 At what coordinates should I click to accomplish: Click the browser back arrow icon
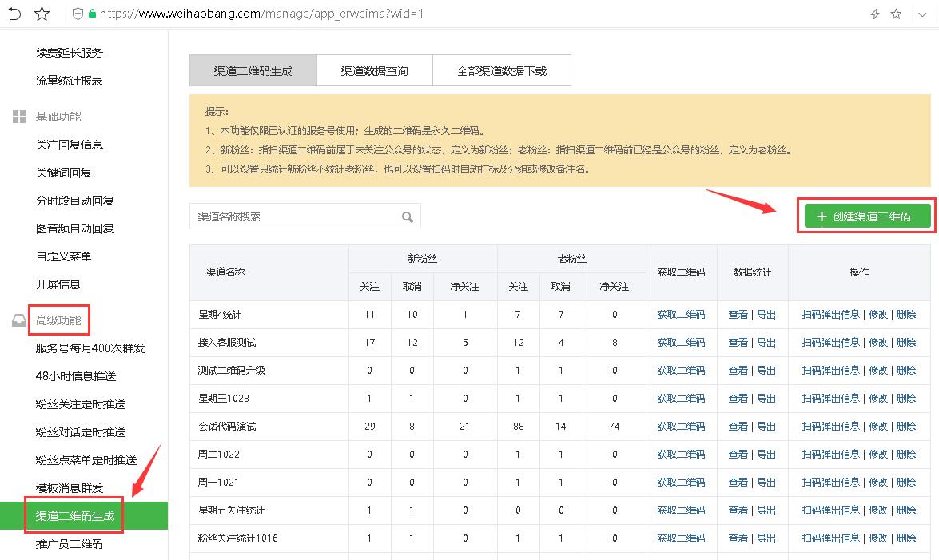[x=14, y=13]
